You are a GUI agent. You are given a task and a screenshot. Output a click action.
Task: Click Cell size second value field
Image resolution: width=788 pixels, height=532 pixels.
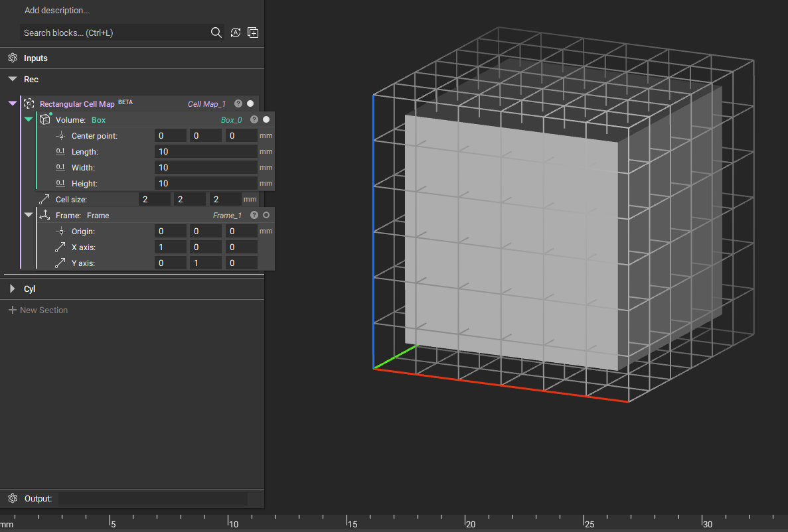point(189,200)
